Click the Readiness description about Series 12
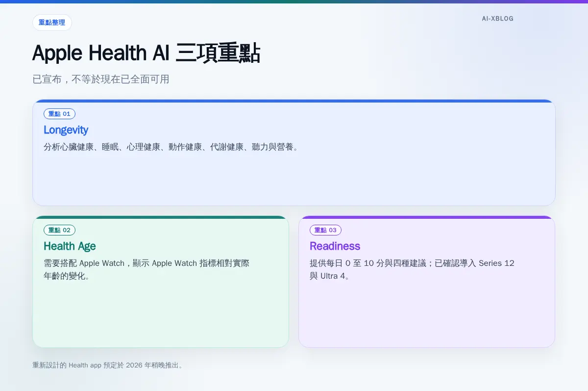Image resolution: width=588 pixels, height=391 pixels. (412, 269)
